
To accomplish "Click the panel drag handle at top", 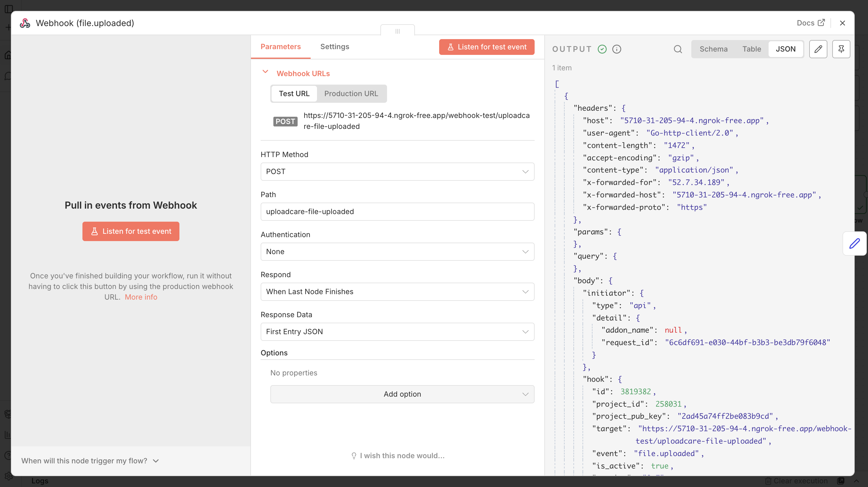I will pyautogui.click(x=398, y=31).
